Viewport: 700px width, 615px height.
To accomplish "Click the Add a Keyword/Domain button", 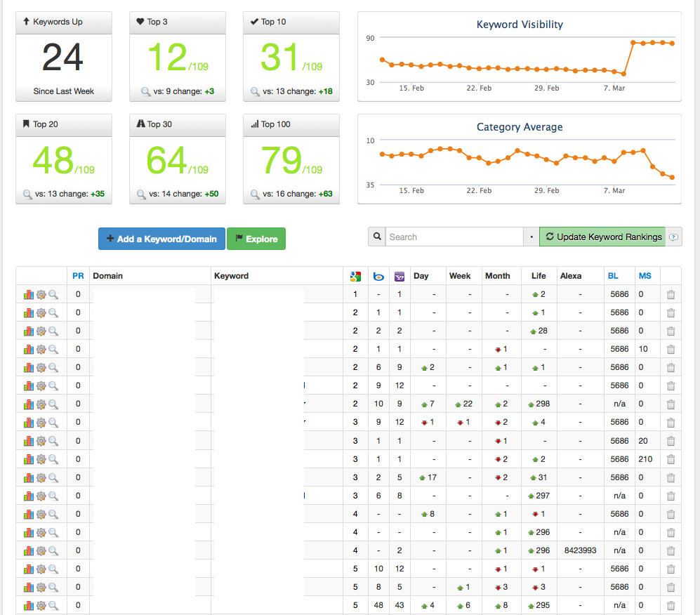I will [161, 239].
